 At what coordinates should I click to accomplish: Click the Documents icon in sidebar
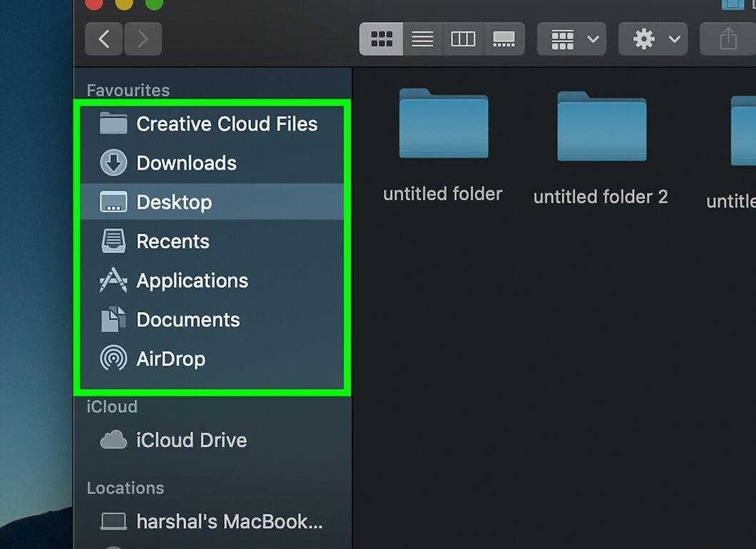click(x=113, y=319)
